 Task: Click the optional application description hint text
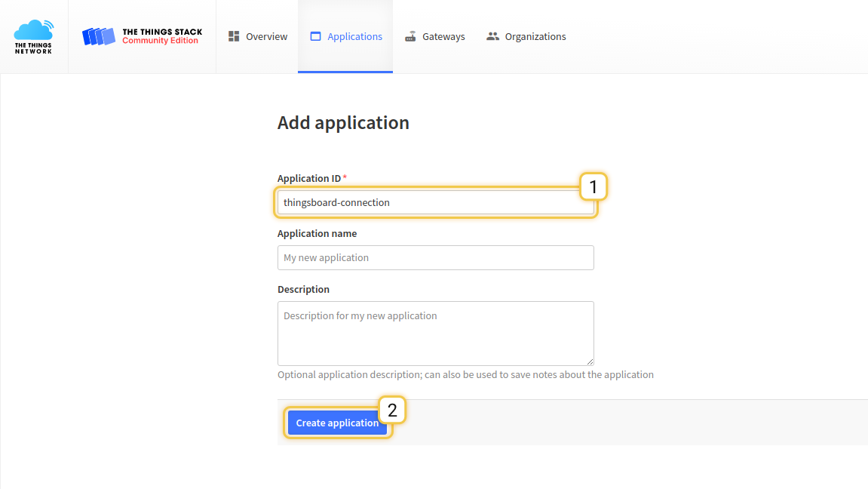(465, 375)
